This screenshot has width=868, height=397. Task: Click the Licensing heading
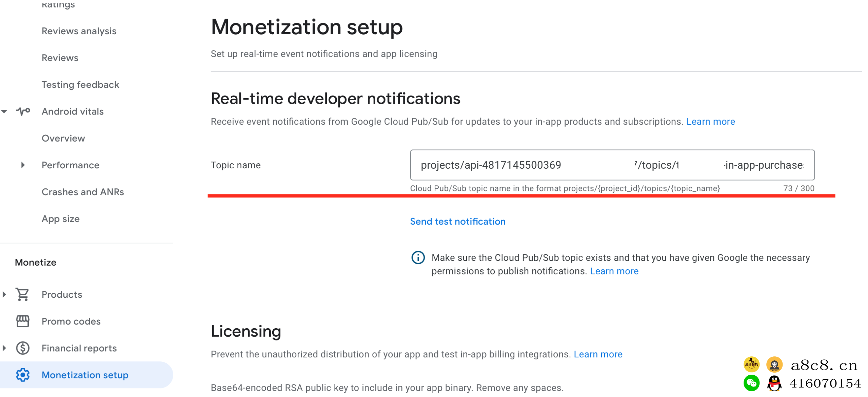(246, 331)
